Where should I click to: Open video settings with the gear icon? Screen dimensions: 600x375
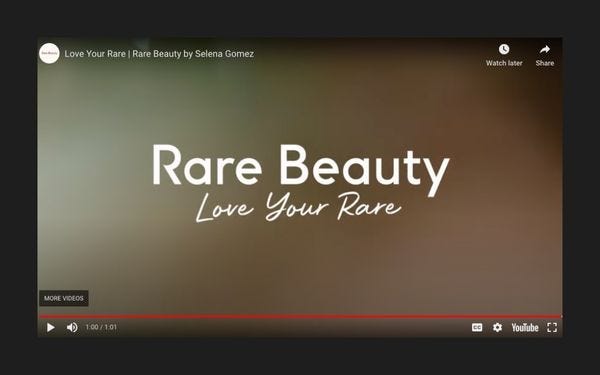pyautogui.click(x=497, y=328)
